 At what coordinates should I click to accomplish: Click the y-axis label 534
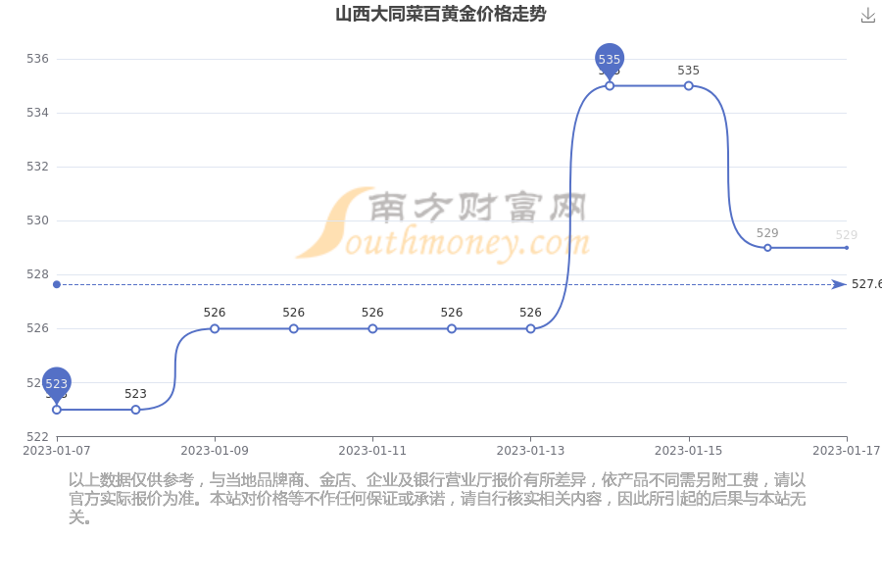37,113
